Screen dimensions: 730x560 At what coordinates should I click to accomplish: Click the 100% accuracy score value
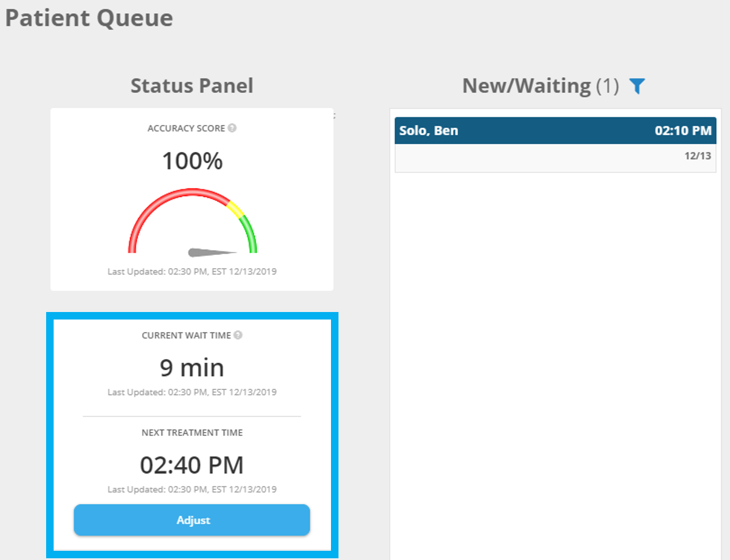[x=192, y=161]
